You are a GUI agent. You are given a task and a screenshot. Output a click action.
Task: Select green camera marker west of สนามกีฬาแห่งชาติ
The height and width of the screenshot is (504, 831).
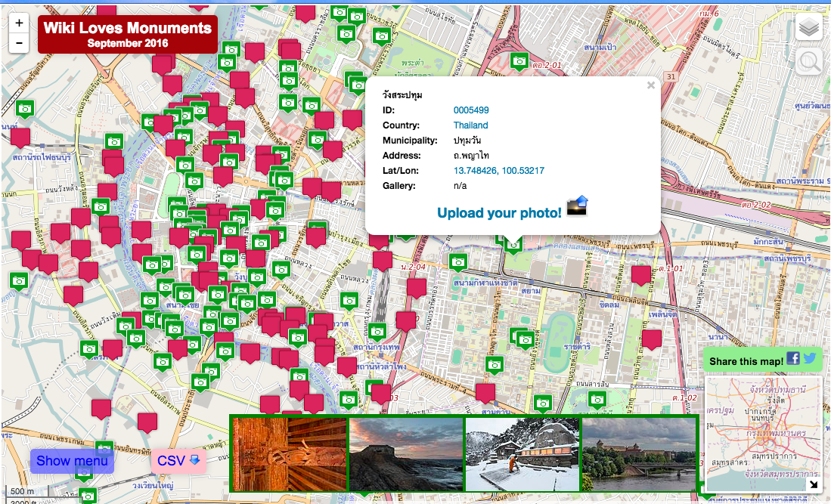(458, 263)
